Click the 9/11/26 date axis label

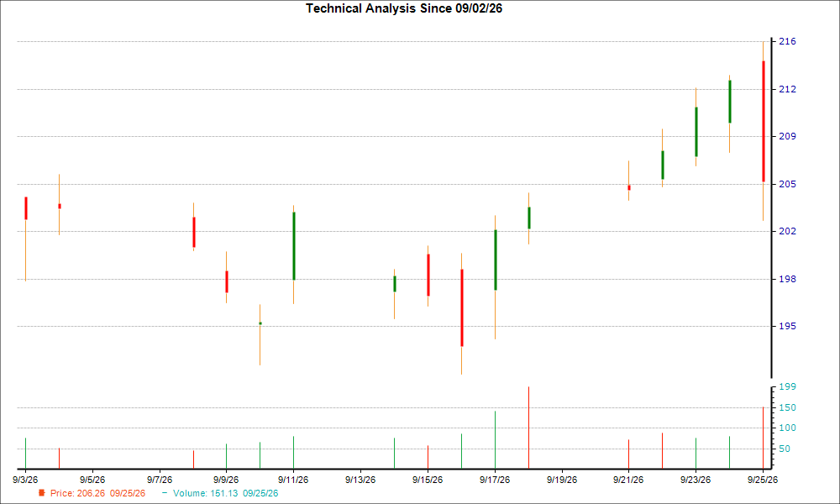pyautogui.click(x=293, y=480)
